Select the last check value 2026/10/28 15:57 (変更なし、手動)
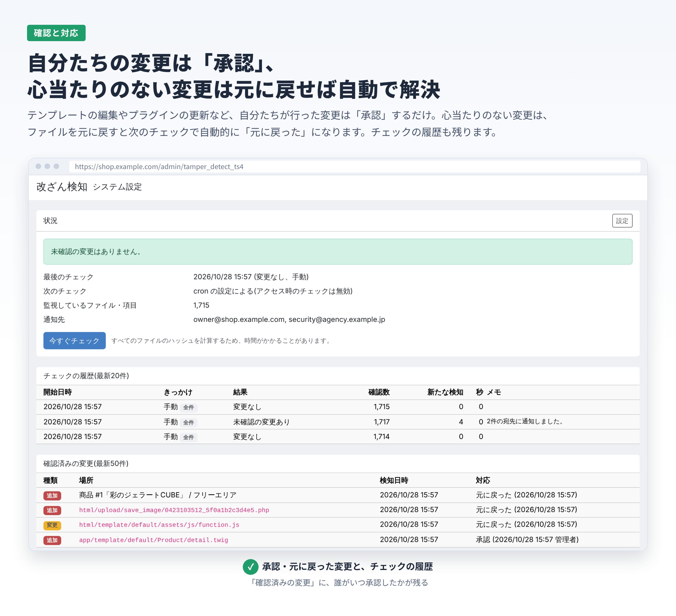Image resolution: width=676 pixels, height=616 pixels. tap(251, 277)
